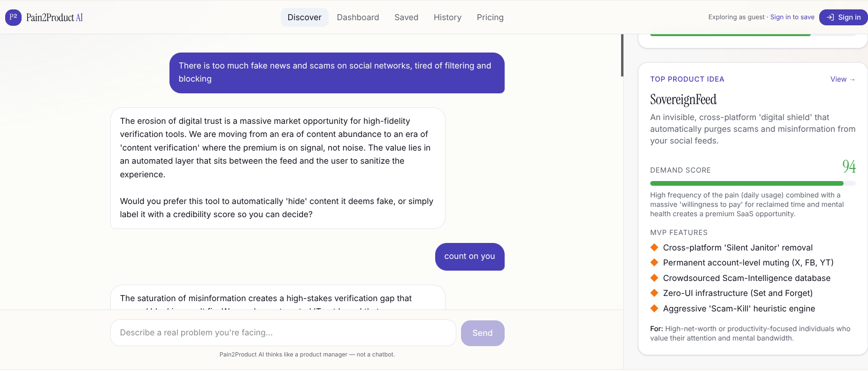Click the orange diamond beside Aggressive 'Scam-Kill' heuristic engine
The height and width of the screenshot is (371, 868).
[x=654, y=308]
